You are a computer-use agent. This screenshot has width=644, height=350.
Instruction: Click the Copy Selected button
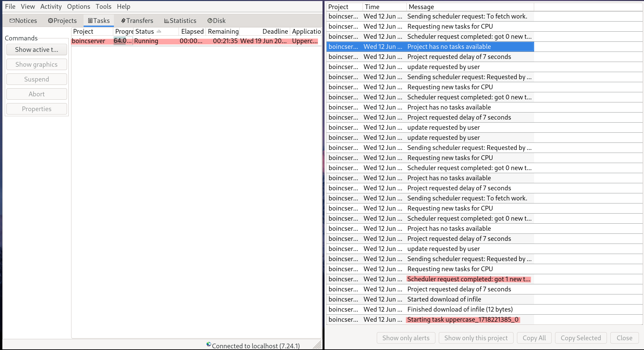(581, 338)
